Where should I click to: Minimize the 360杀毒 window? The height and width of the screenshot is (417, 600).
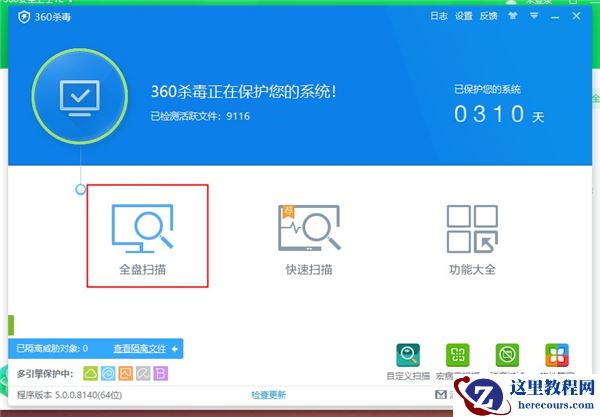coord(555,16)
